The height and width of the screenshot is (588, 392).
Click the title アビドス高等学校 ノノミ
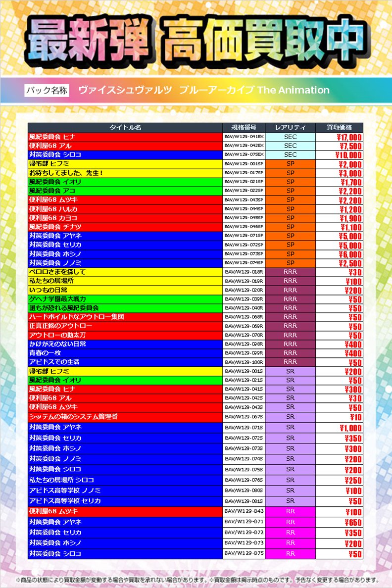[65, 490]
